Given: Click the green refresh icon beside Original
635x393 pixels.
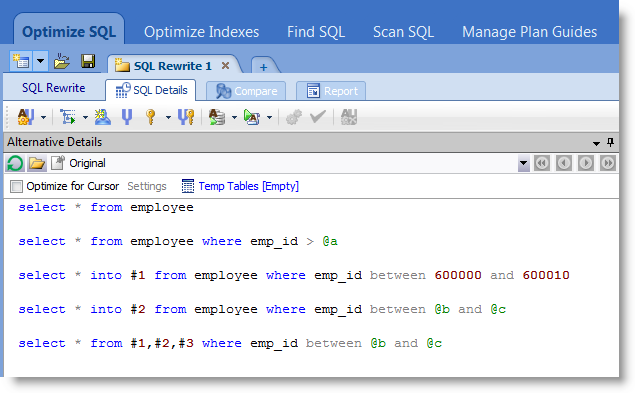Looking at the screenshot, I should (15, 164).
